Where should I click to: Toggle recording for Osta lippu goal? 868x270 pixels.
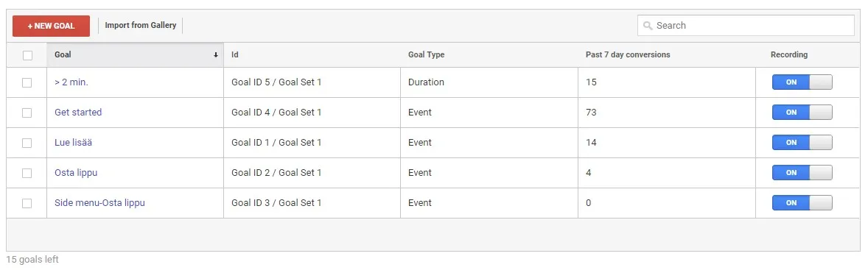coord(802,173)
